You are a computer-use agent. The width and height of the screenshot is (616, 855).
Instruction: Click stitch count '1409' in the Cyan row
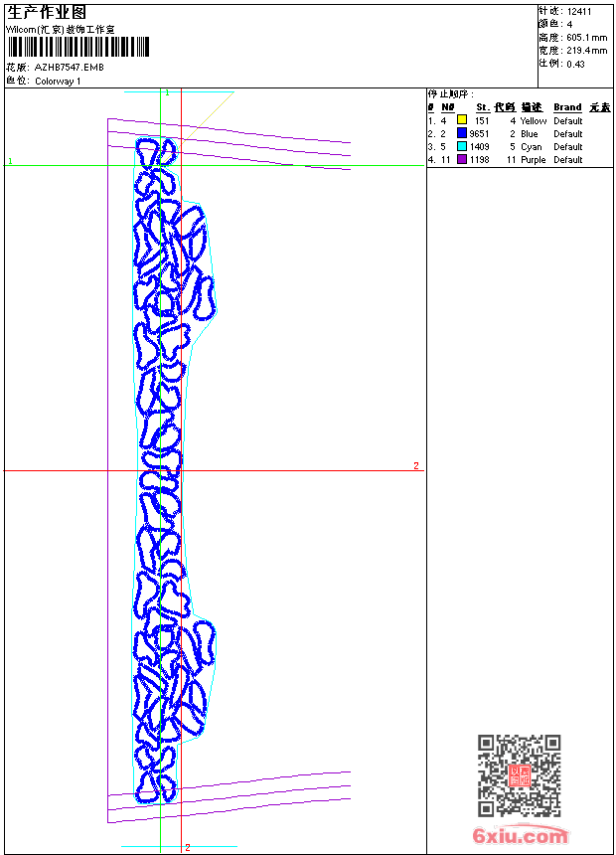479,147
